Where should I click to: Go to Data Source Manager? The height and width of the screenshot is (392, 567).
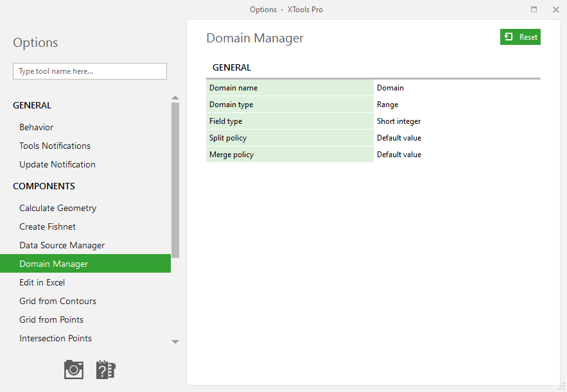62,245
